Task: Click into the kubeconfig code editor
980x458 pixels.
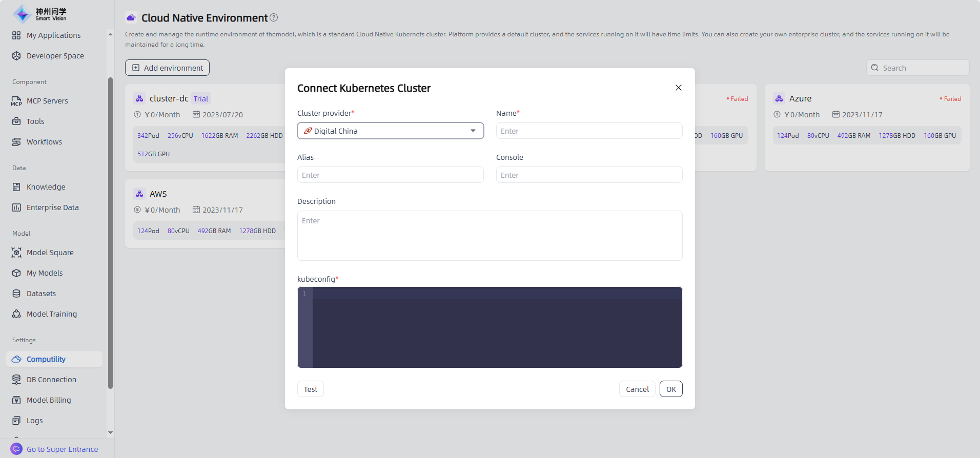Action: (x=496, y=328)
